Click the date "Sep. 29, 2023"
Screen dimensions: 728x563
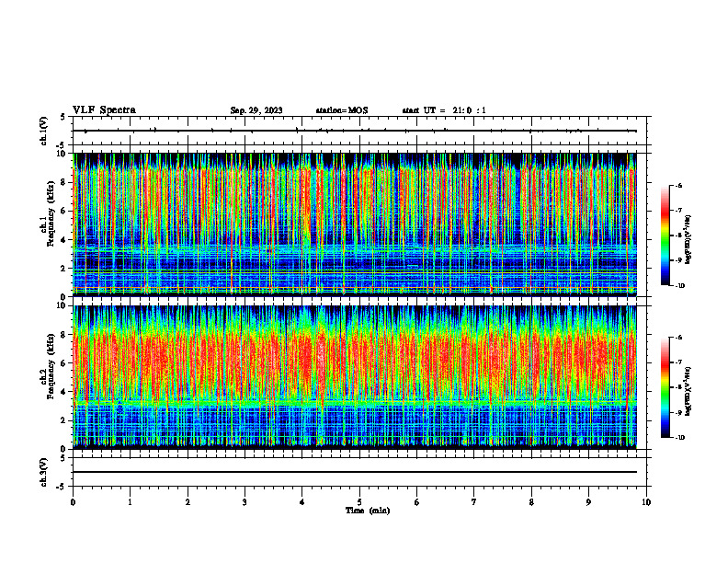(256, 110)
